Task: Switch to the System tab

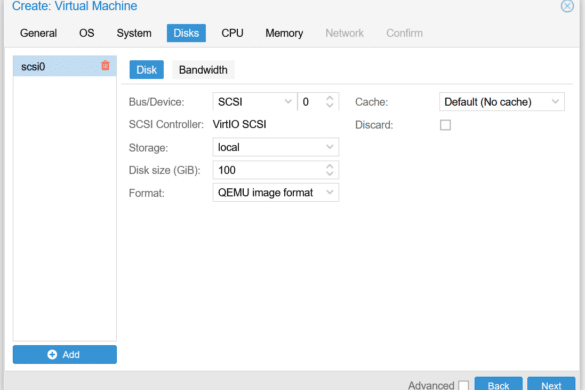Action: (x=134, y=33)
